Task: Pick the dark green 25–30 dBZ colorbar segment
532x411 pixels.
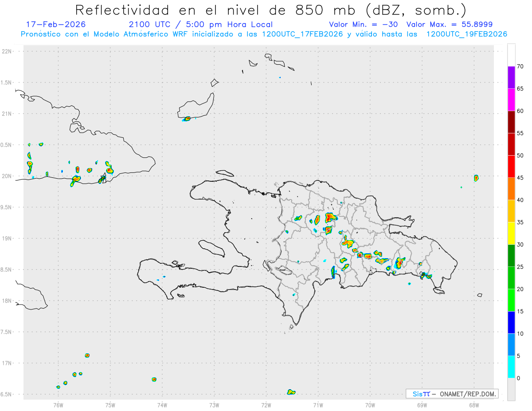Action: click(x=511, y=255)
